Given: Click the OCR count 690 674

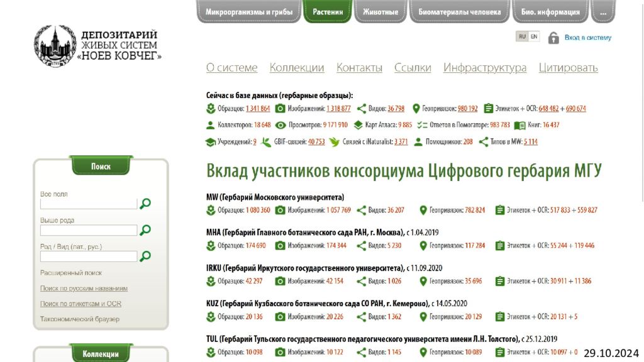Looking at the screenshot, I should (x=576, y=109).
